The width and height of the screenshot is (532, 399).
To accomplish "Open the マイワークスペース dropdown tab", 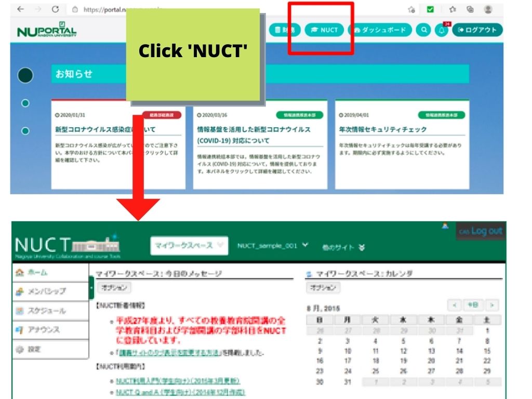I will click(x=189, y=245).
